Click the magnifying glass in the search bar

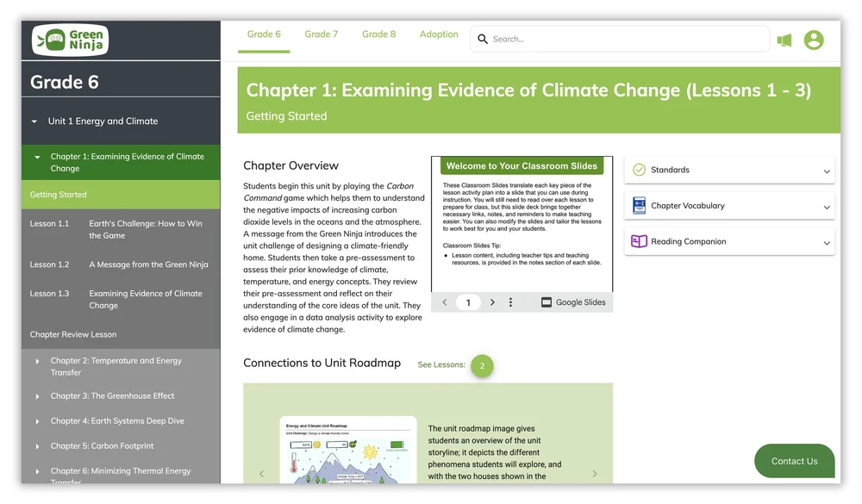coord(484,39)
